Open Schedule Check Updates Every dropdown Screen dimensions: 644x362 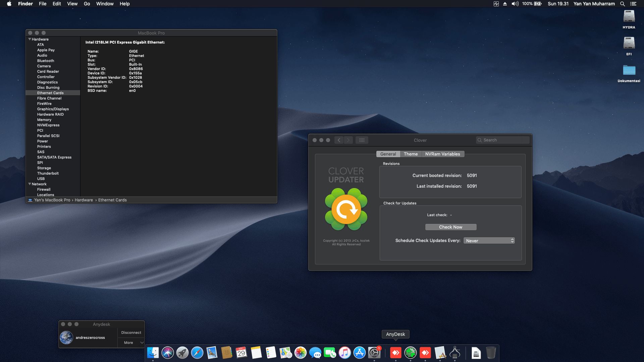489,241
